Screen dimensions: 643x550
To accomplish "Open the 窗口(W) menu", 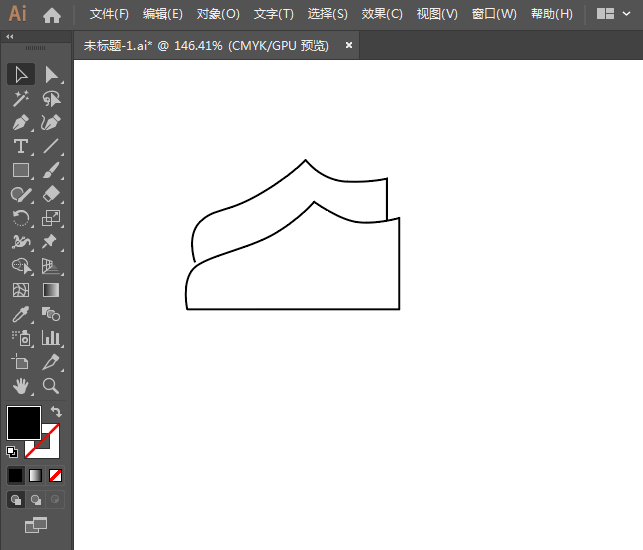I will pyautogui.click(x=494, y=14).
